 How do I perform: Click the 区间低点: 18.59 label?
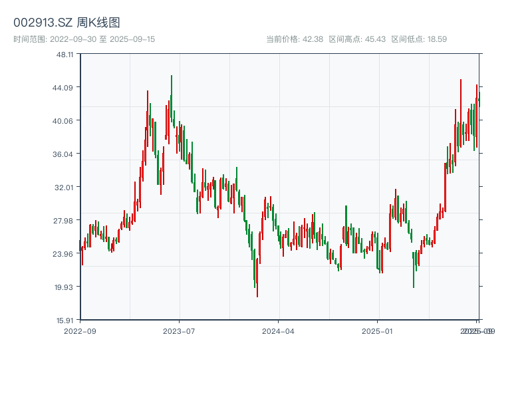(419, 39)
